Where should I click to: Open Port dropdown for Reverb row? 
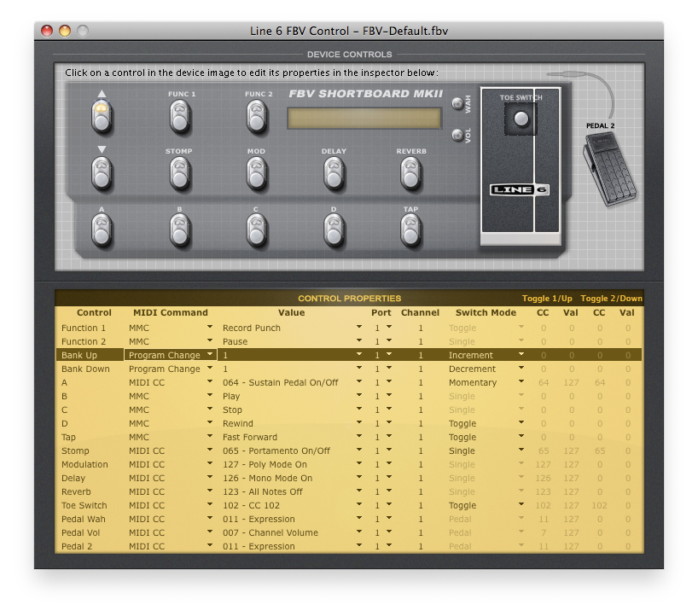click(x=389, y=491)
